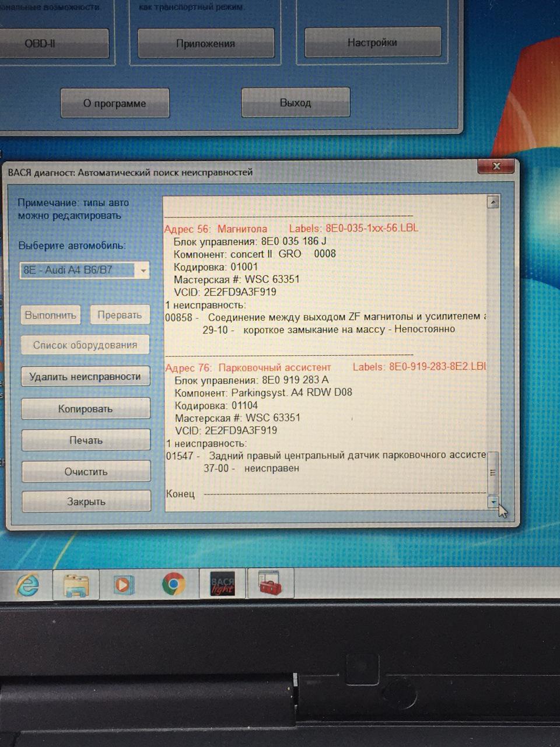Open Windows Explorer folder taskbar icon

click(75, 584)
